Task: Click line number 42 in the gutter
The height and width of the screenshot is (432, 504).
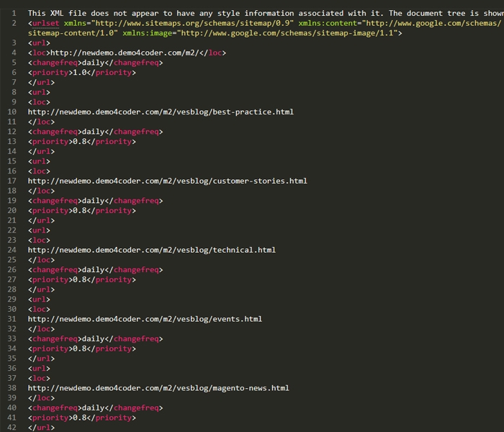Action: click(x=12, y=428)
